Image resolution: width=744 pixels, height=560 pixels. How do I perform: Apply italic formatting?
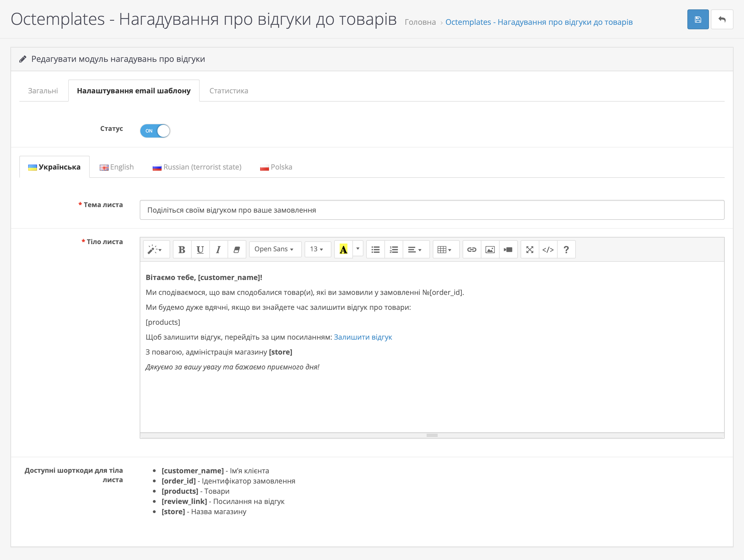point(218,250)
